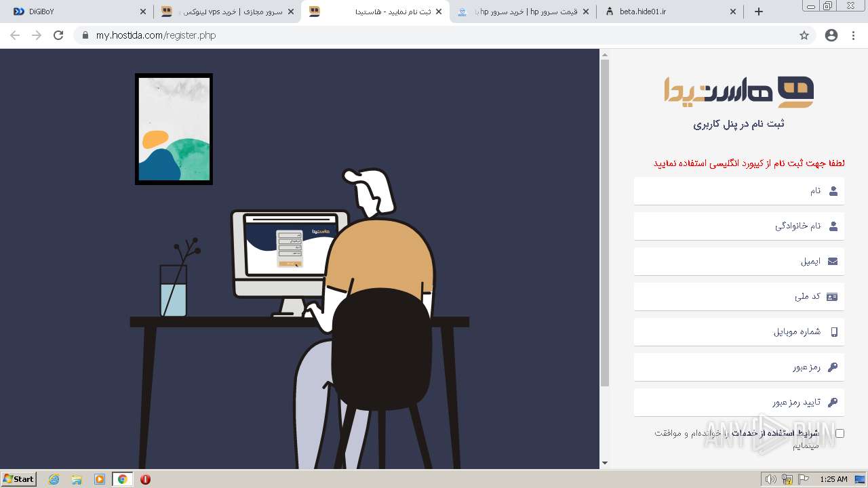Click the ایمیل field
The image size is (868, 488).
pyautogui.click(x=739, y=262)
